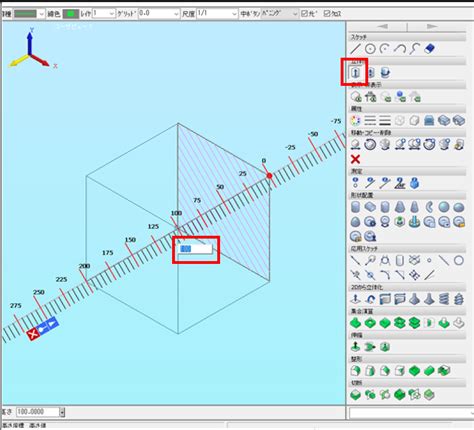Click the rotate tool in move-copy section
The image size is (474, 430).
pos(370,145)
